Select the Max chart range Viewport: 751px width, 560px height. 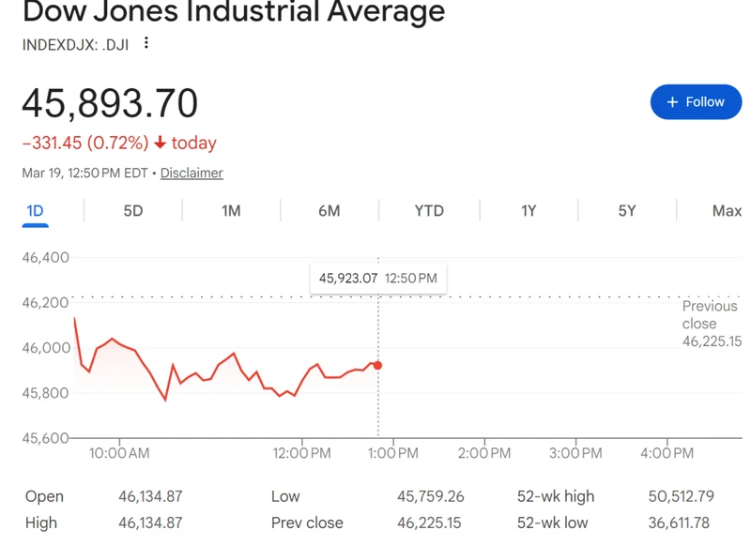(x=727, y=211)
